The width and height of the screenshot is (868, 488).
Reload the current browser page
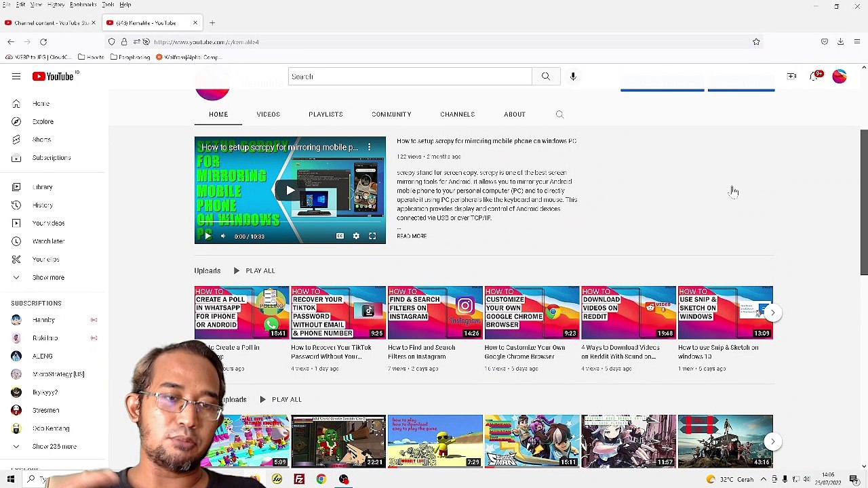click(43, 42)
